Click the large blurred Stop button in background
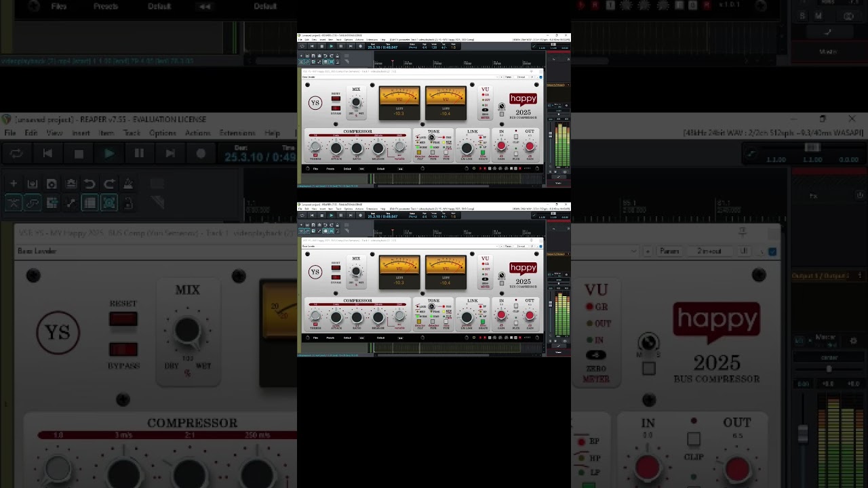The width and height of the screenshot is (868, 488). coord(79,154)
